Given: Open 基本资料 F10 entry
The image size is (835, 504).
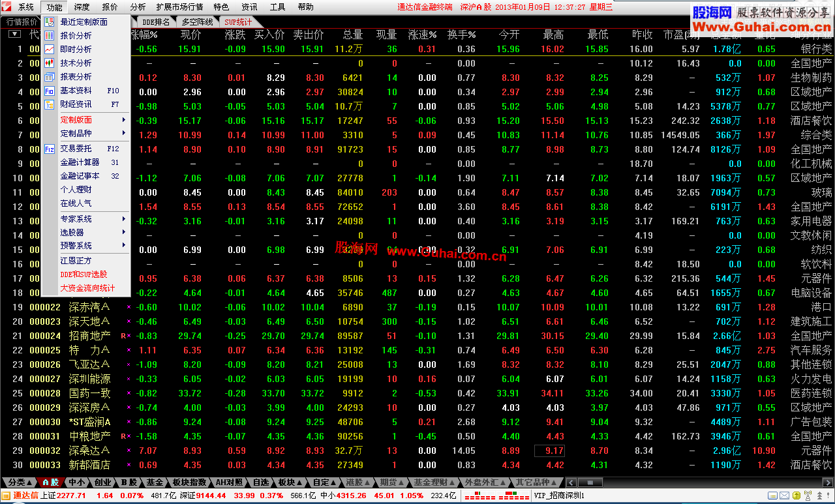Looking at the screenshot, I should point(85,91).
